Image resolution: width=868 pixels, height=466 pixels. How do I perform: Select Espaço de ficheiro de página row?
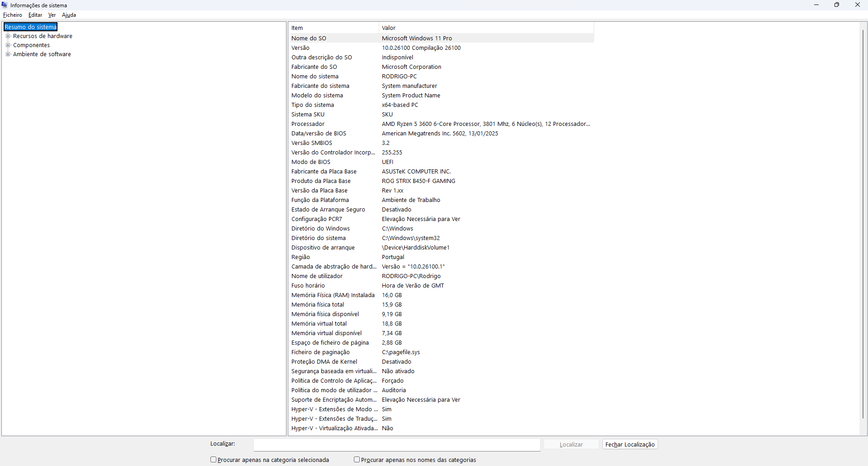(x=441, y=343)
